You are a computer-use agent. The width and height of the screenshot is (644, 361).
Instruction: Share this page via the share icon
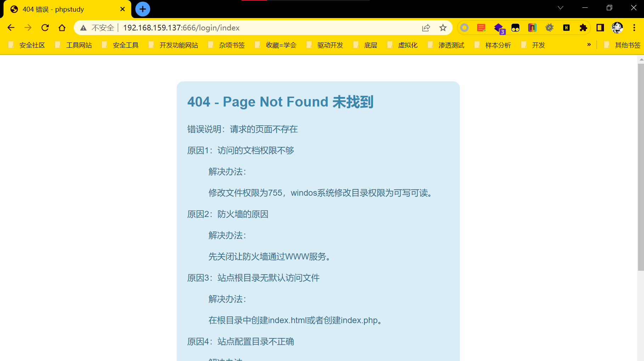[426, 28]
